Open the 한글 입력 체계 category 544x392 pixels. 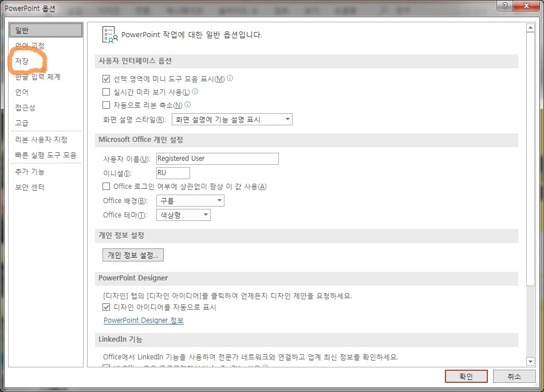coord(46,77)
